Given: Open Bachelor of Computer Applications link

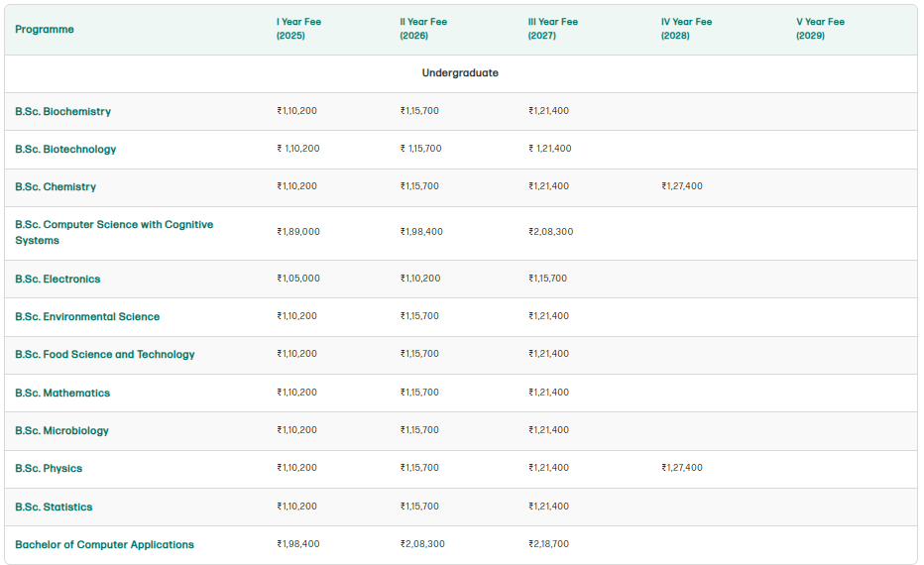Looking at the screenshot, I should coord(104,545).
